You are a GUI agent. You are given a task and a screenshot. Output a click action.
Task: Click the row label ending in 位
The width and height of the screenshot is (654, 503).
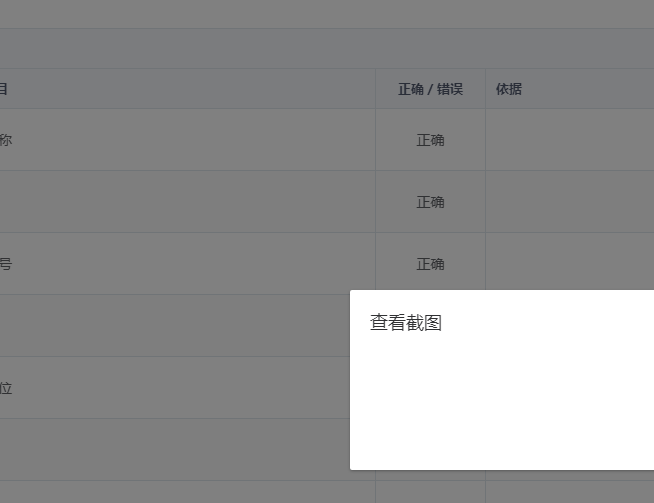pos(6,388)
